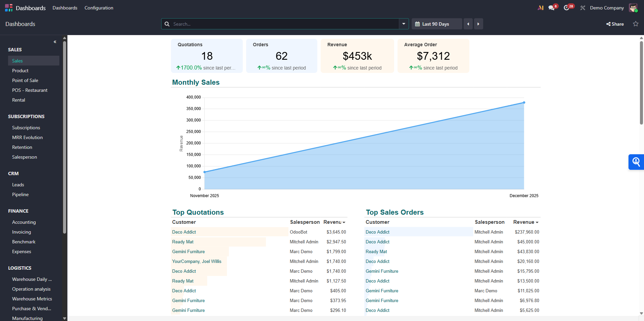644x321 pixels.
Task: Open the tools/settings crossed-wrench icon
Action: (x=583, y=7)
